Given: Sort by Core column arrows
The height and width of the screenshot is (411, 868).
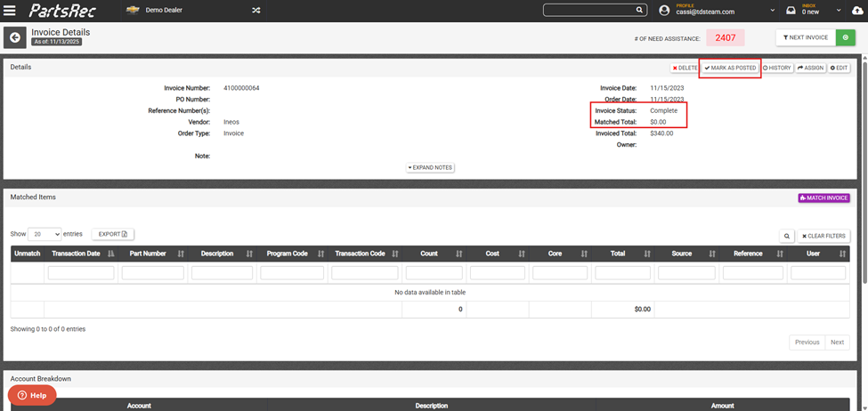Looking at the screenshot, I should click(x=584, y=254).
